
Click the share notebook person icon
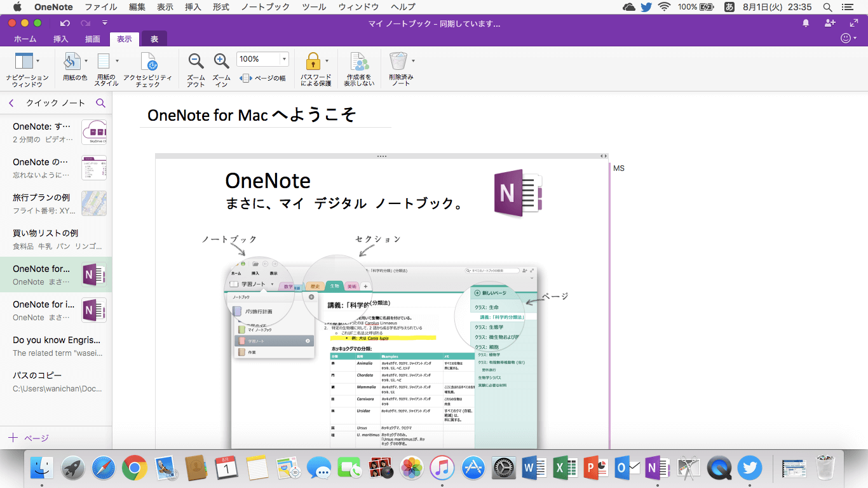tap(830, 24)
